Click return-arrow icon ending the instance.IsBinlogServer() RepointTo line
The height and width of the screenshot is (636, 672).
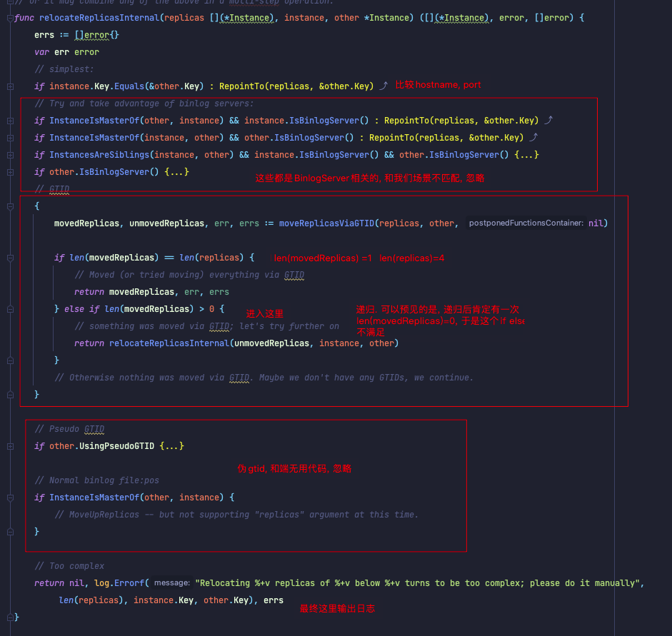[x=548, y=120]
